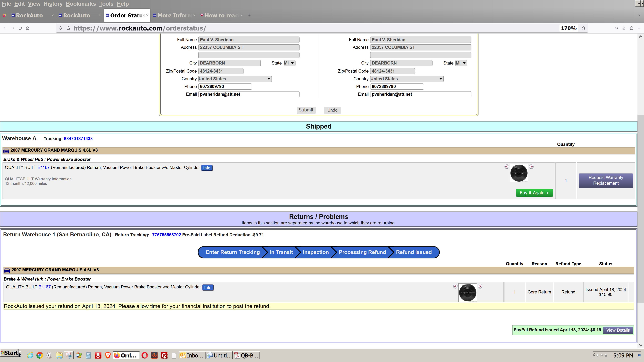Open the tracking protection shield icon

[60, 28]
